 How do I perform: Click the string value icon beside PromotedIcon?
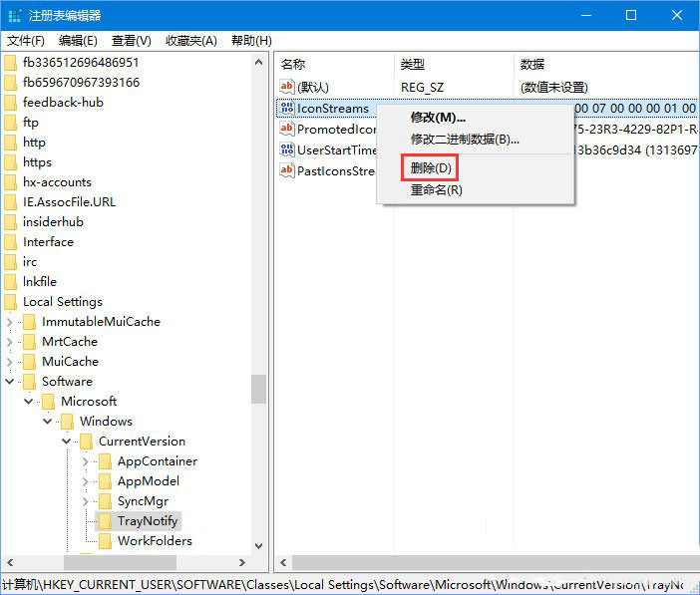(x=286, y=129)
